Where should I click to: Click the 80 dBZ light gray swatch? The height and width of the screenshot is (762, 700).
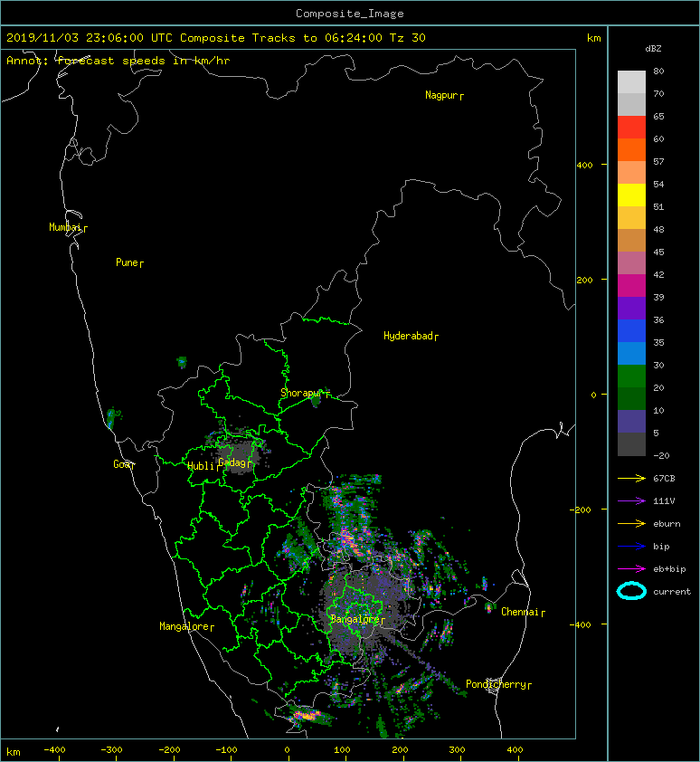point(631,81)
